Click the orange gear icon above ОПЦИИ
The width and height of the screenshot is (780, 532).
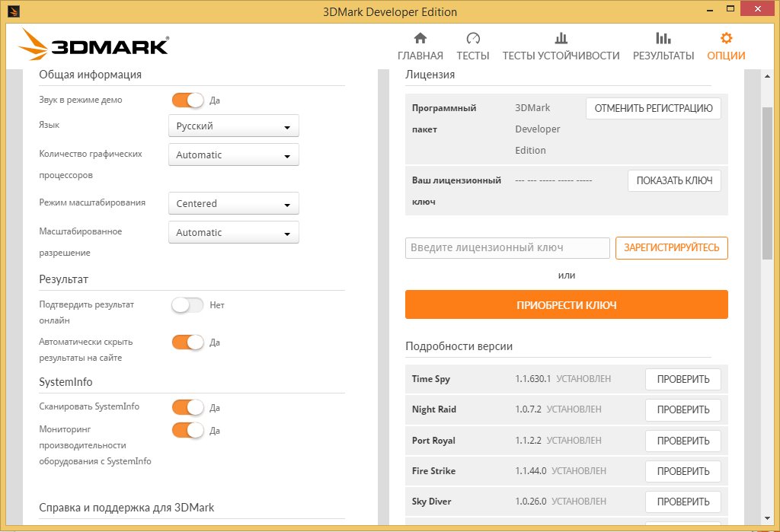726,38
